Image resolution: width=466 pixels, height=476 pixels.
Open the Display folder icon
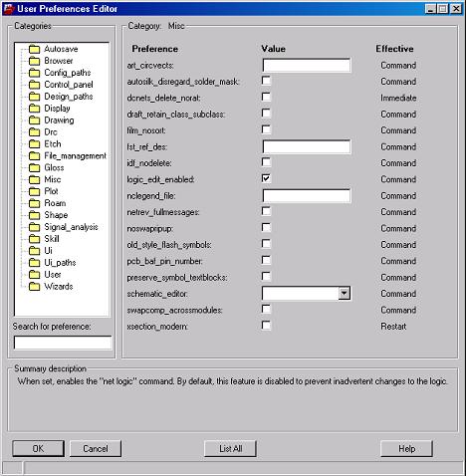[x=34, y=109]
